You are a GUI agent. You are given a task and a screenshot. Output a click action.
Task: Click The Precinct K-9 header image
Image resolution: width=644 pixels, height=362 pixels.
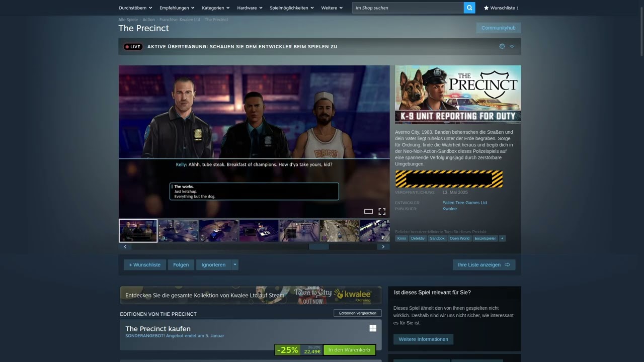point(458,95)
